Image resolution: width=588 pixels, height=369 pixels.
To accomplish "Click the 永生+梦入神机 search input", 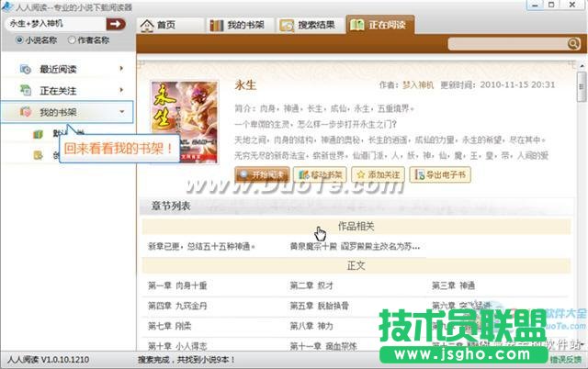I will coord(55,24).
